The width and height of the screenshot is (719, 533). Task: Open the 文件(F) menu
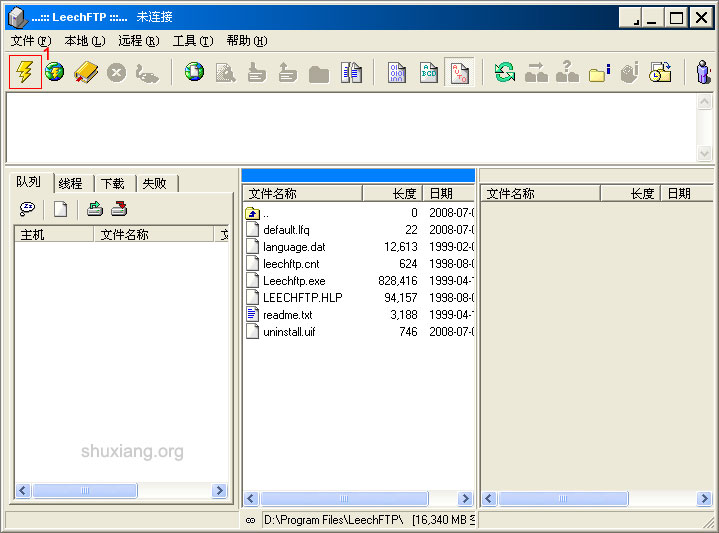pyautogui.click(x=31, y=41)
